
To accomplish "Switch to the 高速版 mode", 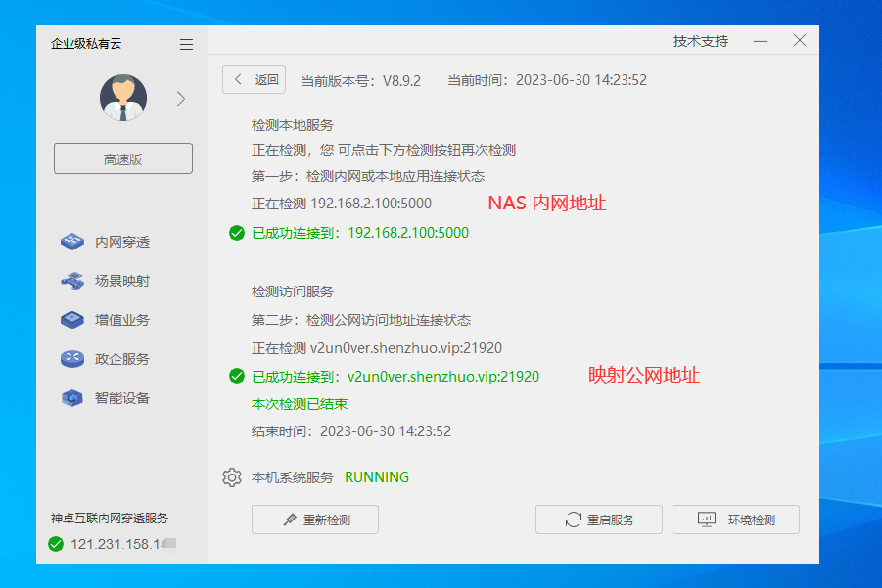I will pyautogui.click(x=121, y=158).
